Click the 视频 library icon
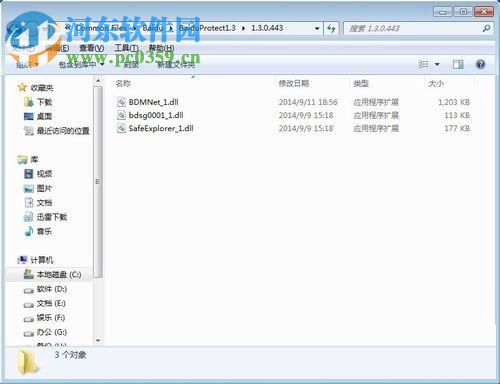This screenshot has width=500, height=384. point(29,174)
